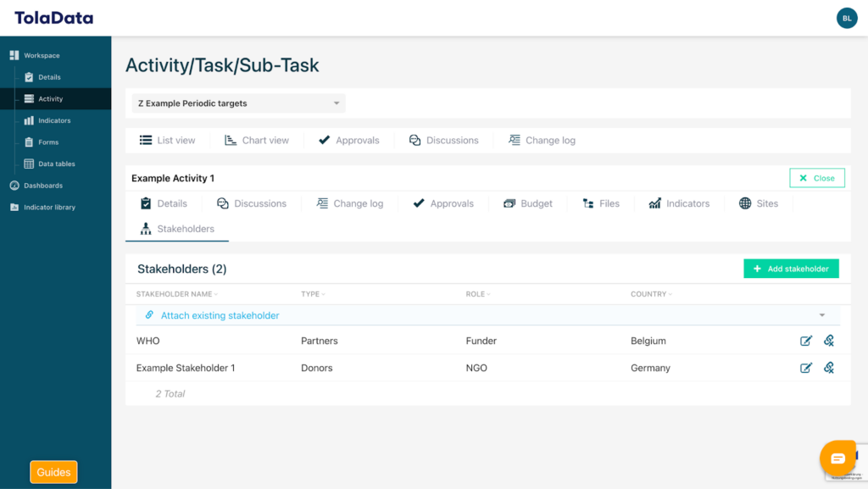Click the BL user avatar
This screenshot has height=489, width=868.
tap(846, 18)
